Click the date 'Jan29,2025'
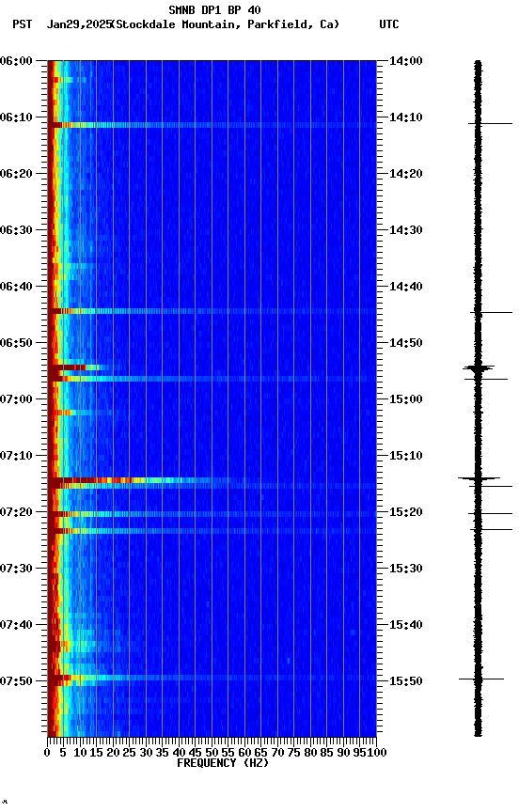 click(x=79, y=24)
